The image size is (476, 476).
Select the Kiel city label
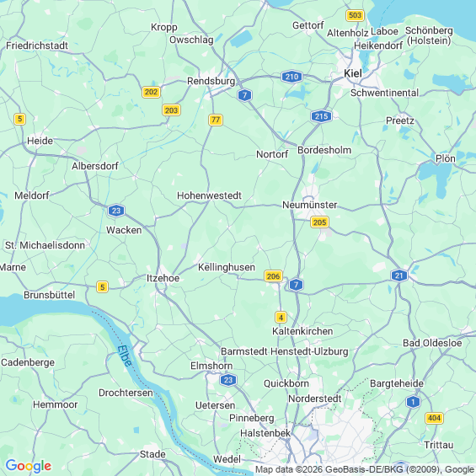click(353, 74)
